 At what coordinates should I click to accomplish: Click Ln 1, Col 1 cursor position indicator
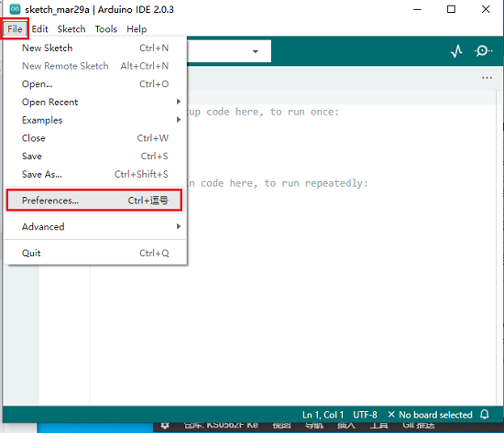[323, 415]
